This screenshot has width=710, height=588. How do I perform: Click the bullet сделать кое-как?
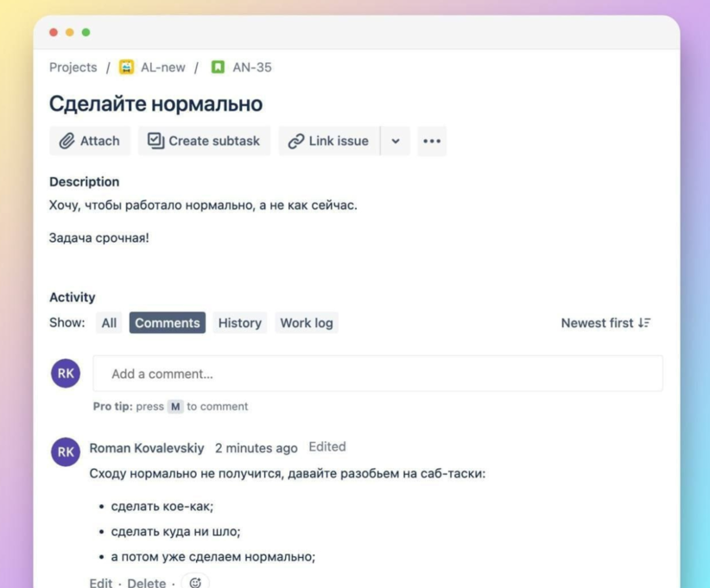[x=162, y=506]
